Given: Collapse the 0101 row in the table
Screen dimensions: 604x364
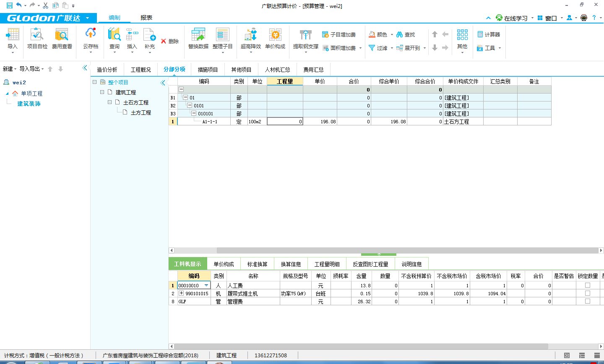Looking at the screenshot, I should coord(190,105).
